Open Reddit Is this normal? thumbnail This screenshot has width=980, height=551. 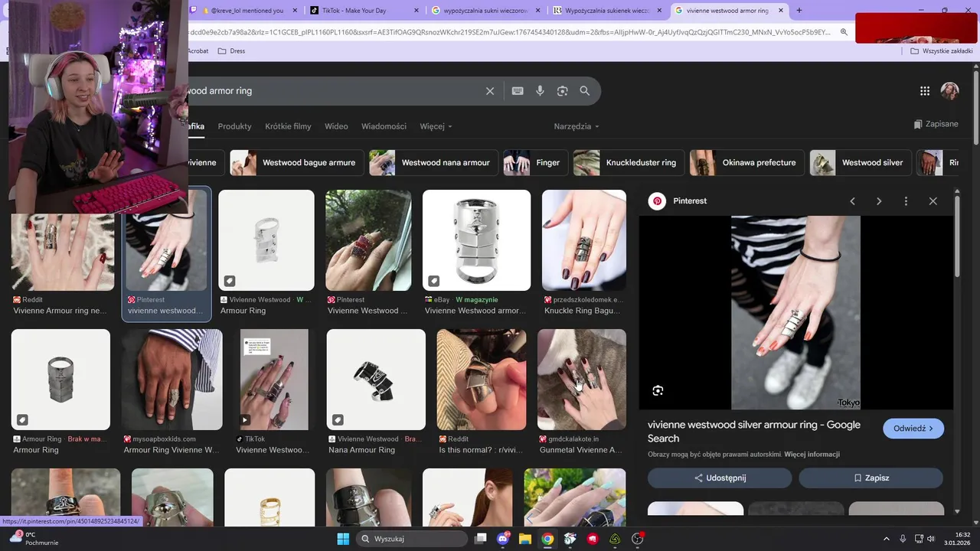pos(482,380)
